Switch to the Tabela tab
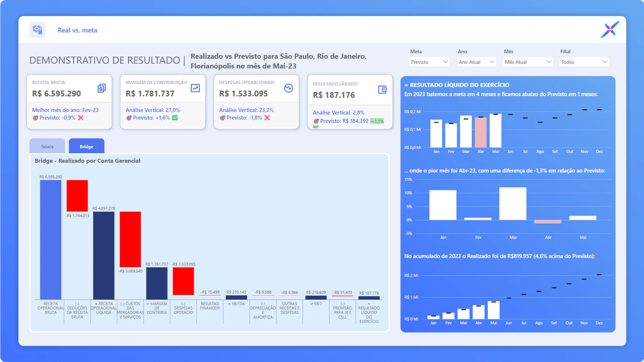Viewport: 644px width, 362px height. tap(47, 146)
